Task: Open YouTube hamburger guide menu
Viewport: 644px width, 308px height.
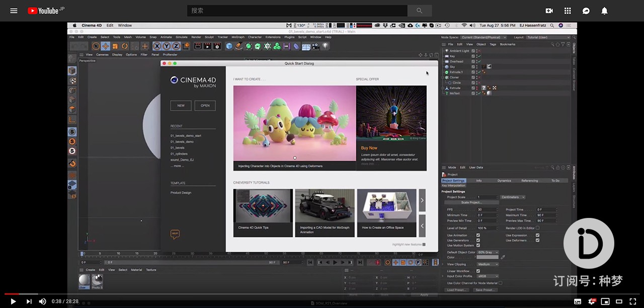Action: 14,11
